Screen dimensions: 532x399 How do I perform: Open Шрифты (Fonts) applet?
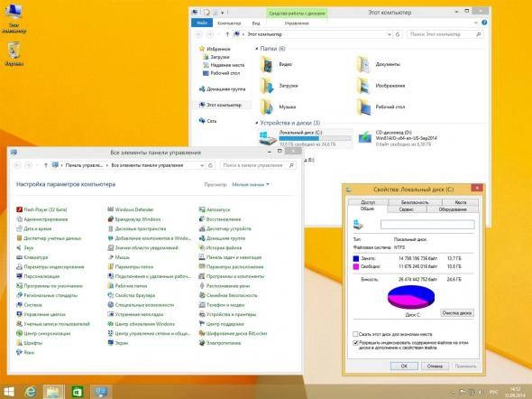29,343
